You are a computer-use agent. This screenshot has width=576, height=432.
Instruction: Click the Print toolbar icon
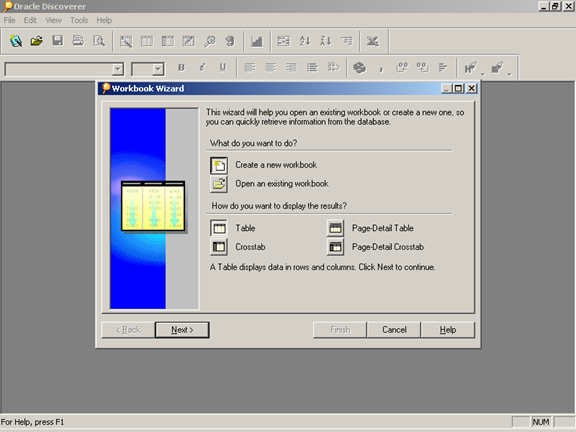coord(78,41)
